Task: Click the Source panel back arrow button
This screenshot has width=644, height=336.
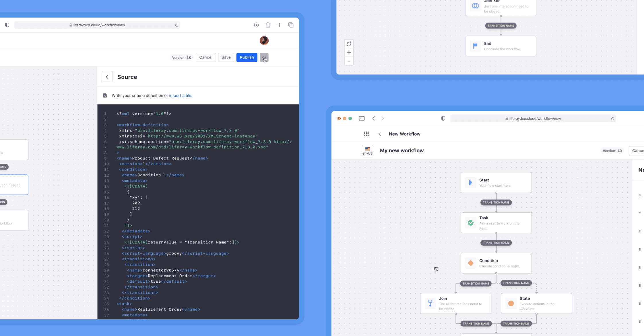Action: point(107,77)
